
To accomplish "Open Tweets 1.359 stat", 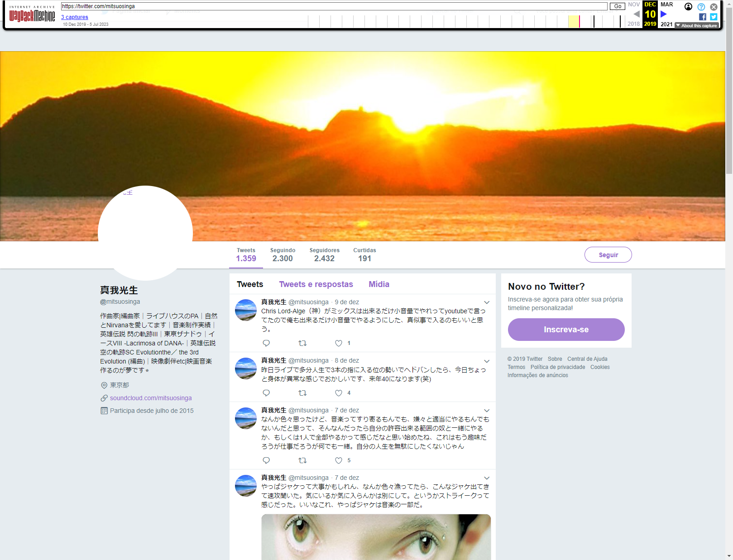I will 246,255.
